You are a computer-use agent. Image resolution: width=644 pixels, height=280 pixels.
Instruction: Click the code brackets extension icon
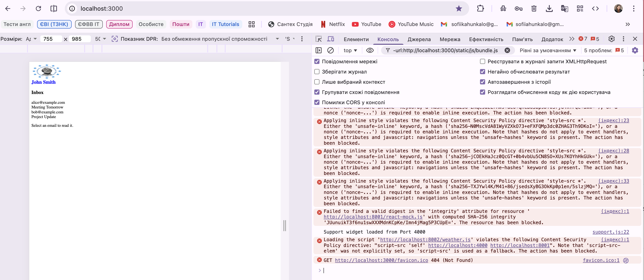pyautogui.click(x=595, y=9)
